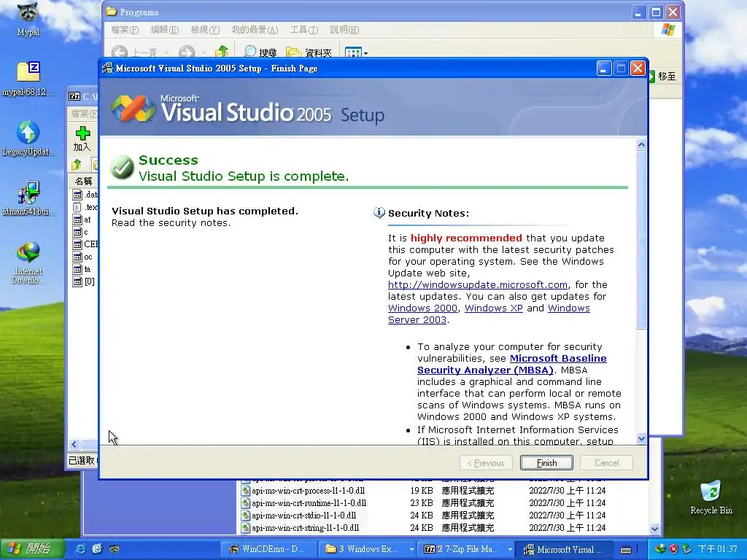Click Security Notes scrollbar down arrow
Viewport: 747px width, 560px height.
click(x=641, y=438)
